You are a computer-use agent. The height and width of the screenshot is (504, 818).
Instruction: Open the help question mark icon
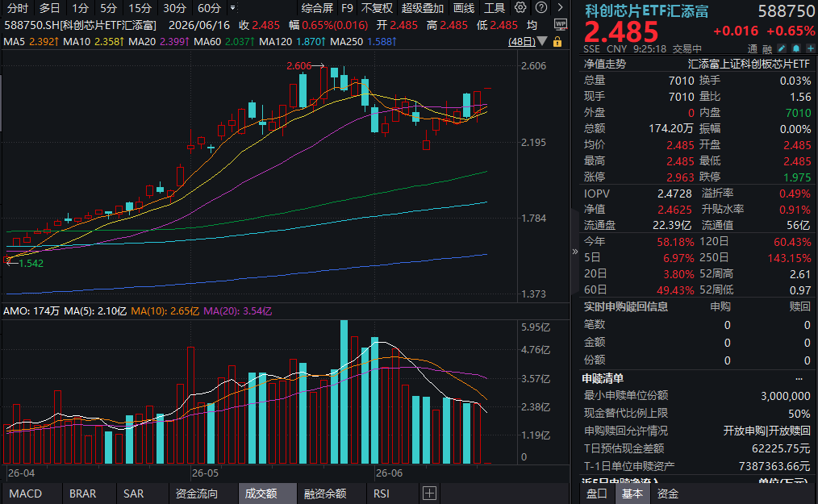[x=541, y=8]
